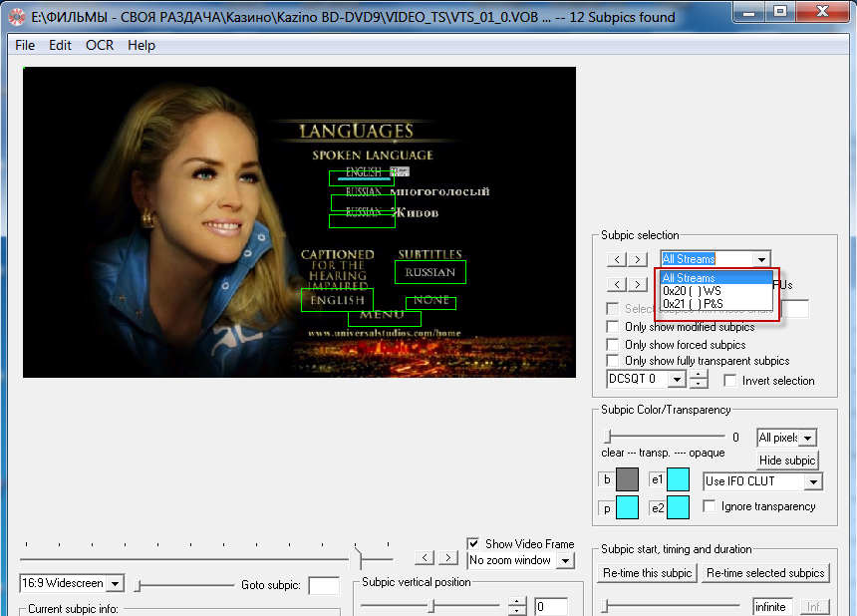Choose All Streams in the open stream list
Viewport: 857px width, 616px height.
(716, 278)
